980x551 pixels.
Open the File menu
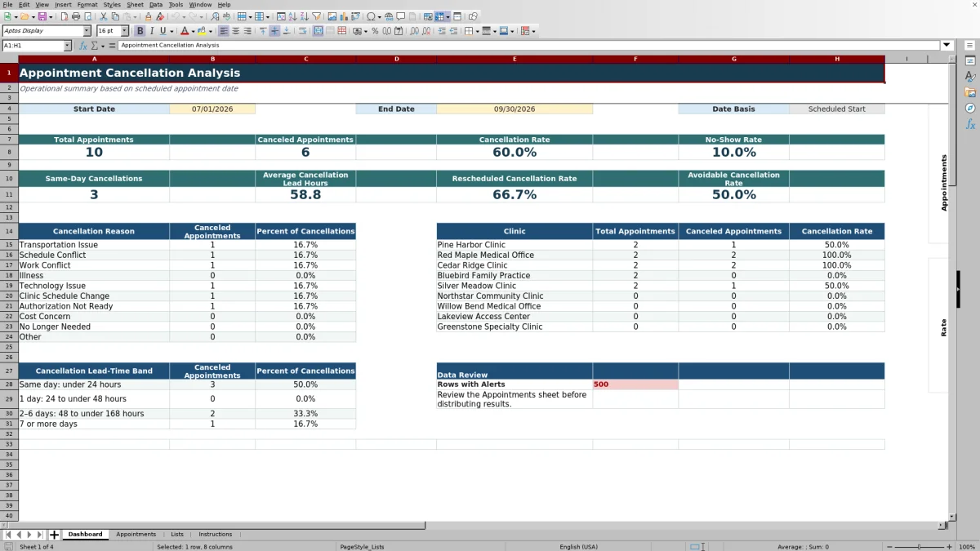(7, 5)
